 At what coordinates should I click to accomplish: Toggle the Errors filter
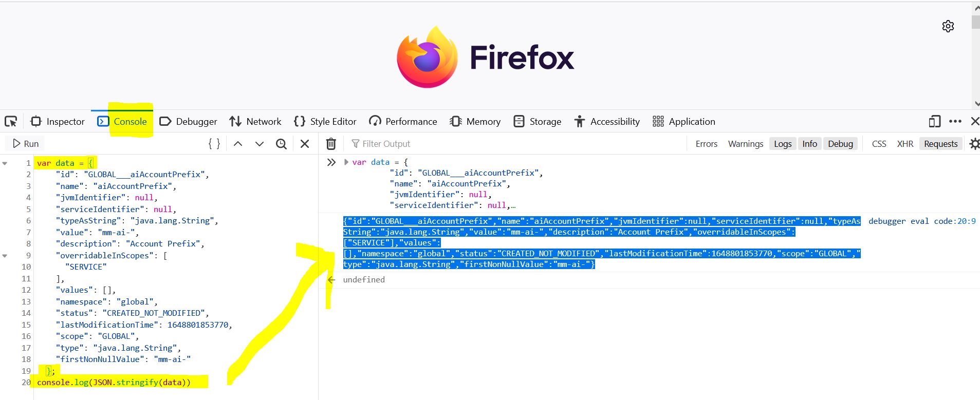click(706, 144)
